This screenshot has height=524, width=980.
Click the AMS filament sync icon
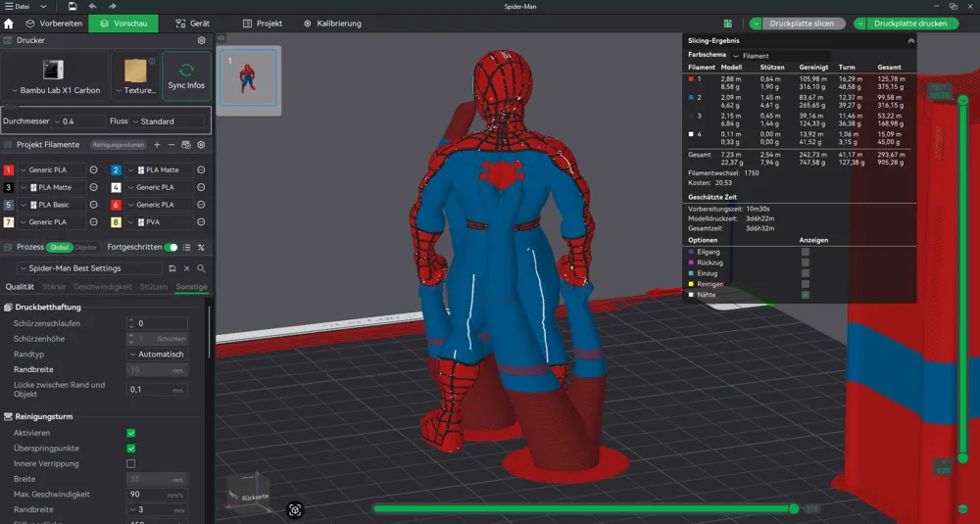coord(185,145)
